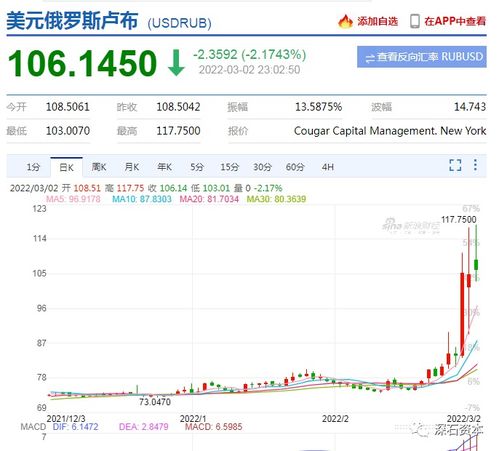The image size is (499, 451).
Task: Click the timestamp 2022-03-02 23:02:50
Action: tap(249, 70)
